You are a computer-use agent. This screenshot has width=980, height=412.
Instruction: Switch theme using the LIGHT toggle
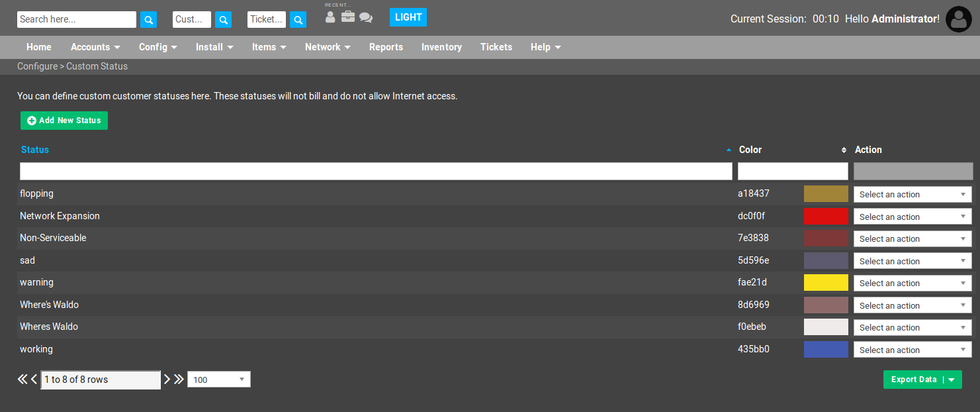[x=408, y=17]
